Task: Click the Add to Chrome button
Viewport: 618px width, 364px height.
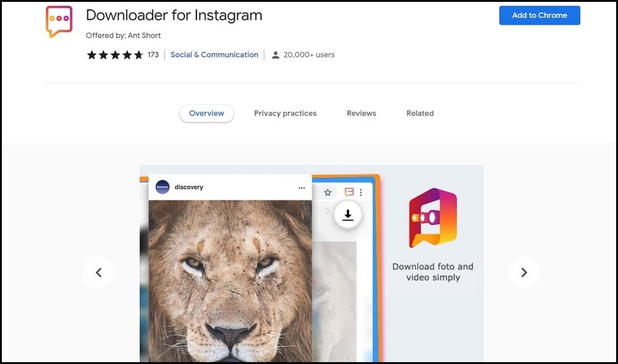Action: tap(539, 15)
